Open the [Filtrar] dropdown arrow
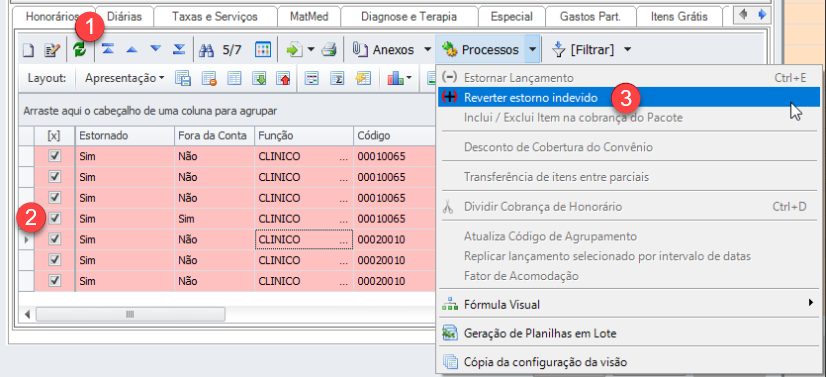This screenshot has height=377, width=826. (x=627, y=50)
